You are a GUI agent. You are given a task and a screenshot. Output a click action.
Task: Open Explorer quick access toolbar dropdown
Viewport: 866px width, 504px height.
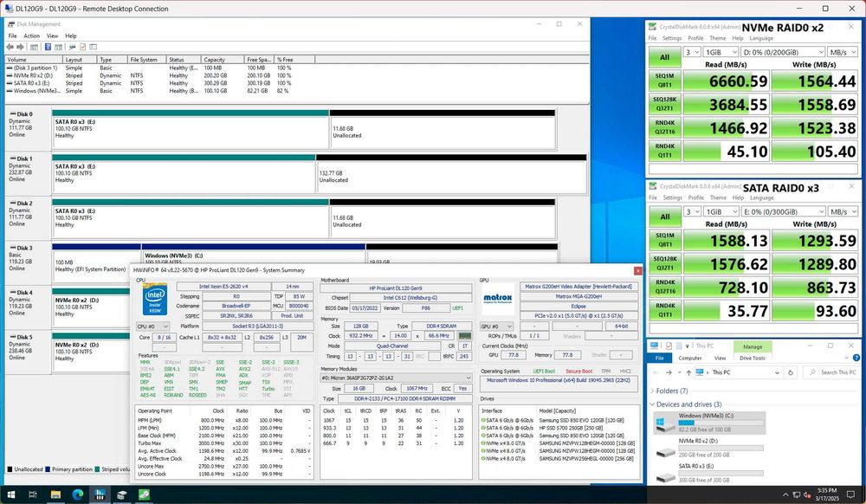(x=687, y=346)
